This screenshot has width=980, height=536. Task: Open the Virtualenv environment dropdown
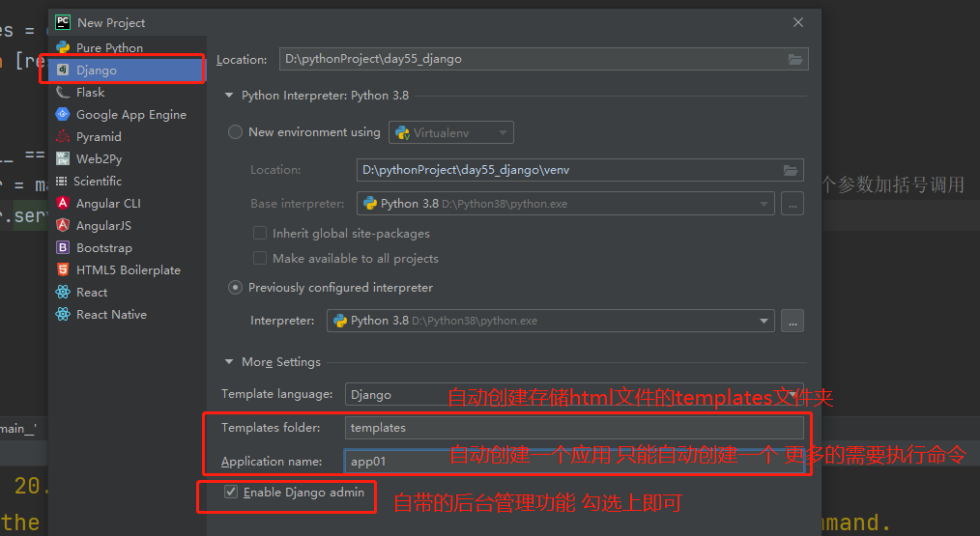(451, 132)
